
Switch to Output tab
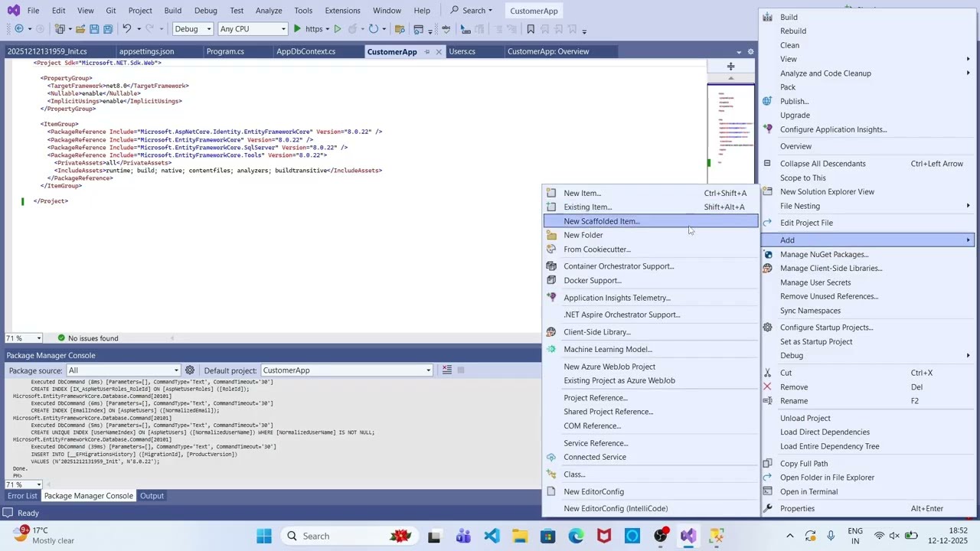click(x=152, y=496)
